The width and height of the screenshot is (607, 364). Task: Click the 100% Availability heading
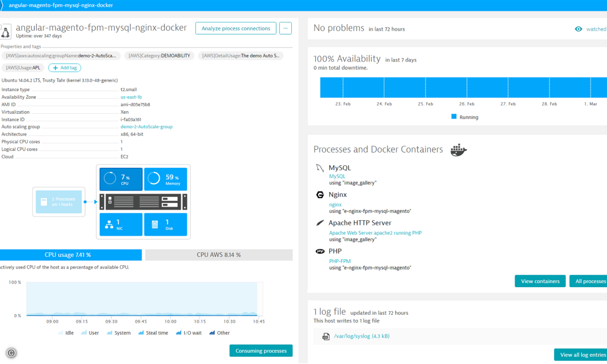pos(347,59)
